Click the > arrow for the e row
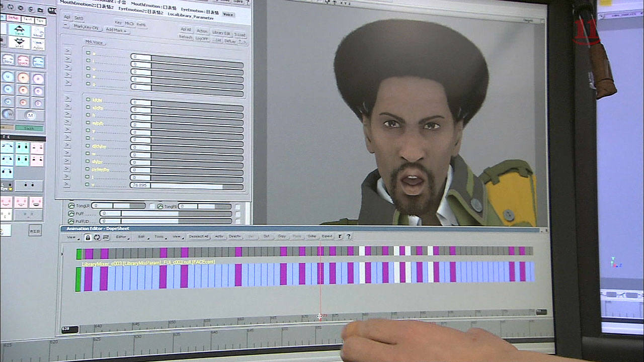 tap(68, 74)
